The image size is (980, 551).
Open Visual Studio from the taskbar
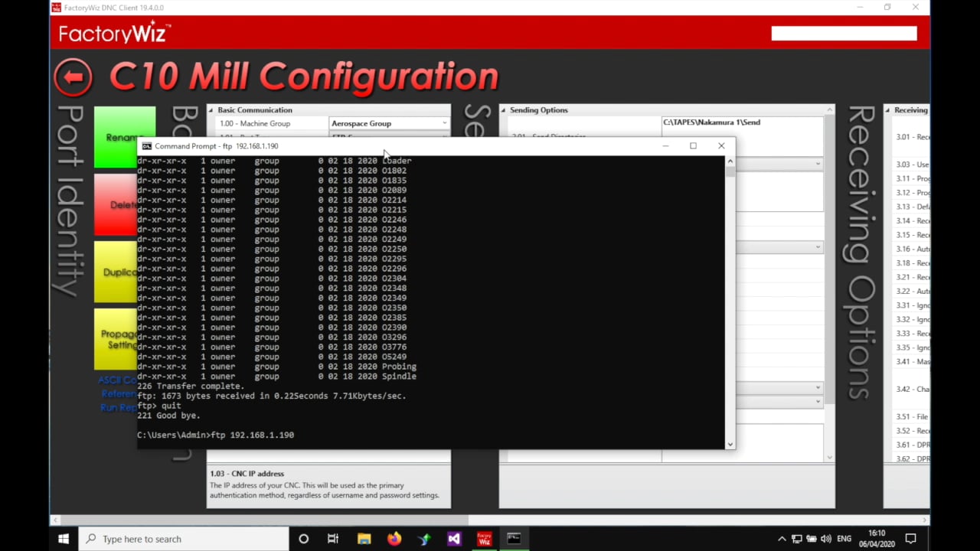[x=454, y=539]
